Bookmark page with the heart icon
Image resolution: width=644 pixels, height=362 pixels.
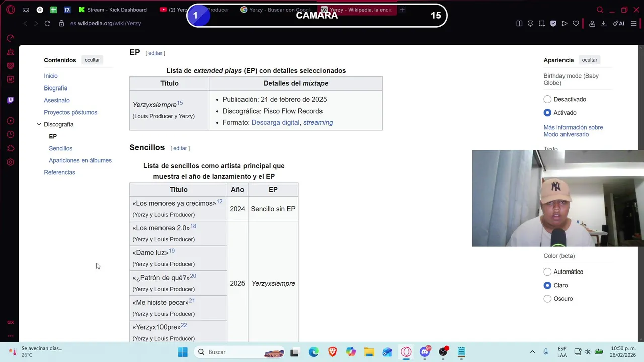tap(576, 23)
